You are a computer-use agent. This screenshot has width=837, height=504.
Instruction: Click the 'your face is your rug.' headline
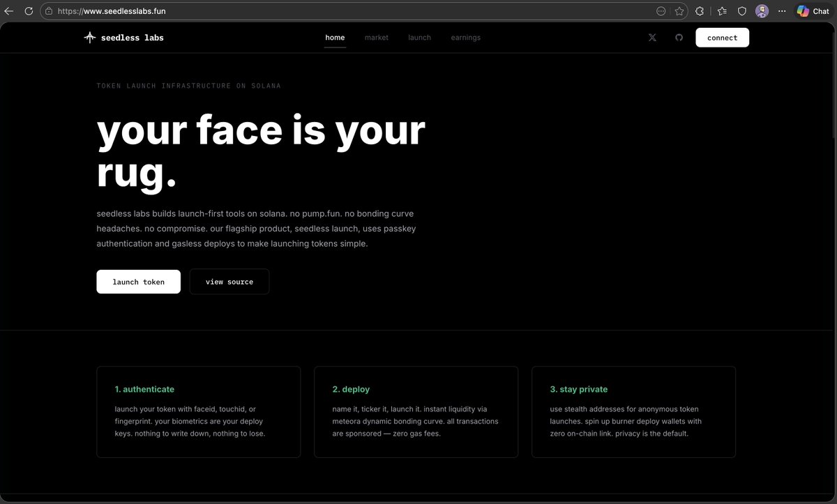click(261, 151)
